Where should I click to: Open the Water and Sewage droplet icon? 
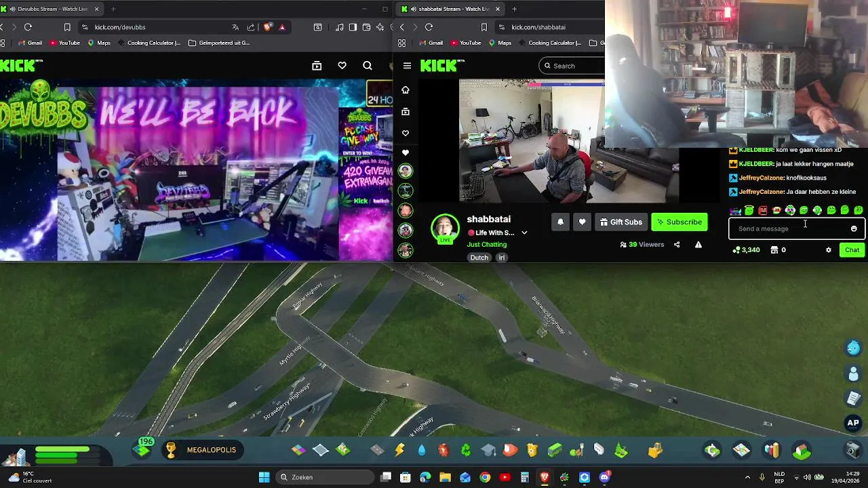[422, 450]
